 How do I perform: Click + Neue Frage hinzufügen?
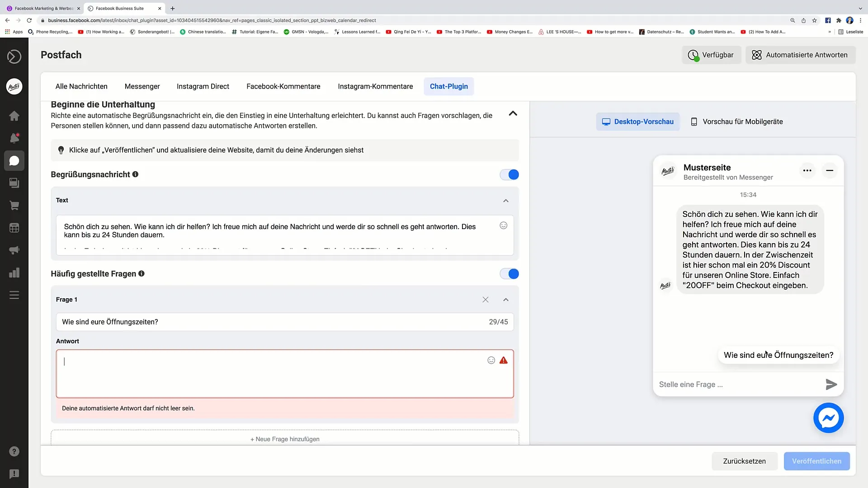[285, 439]
